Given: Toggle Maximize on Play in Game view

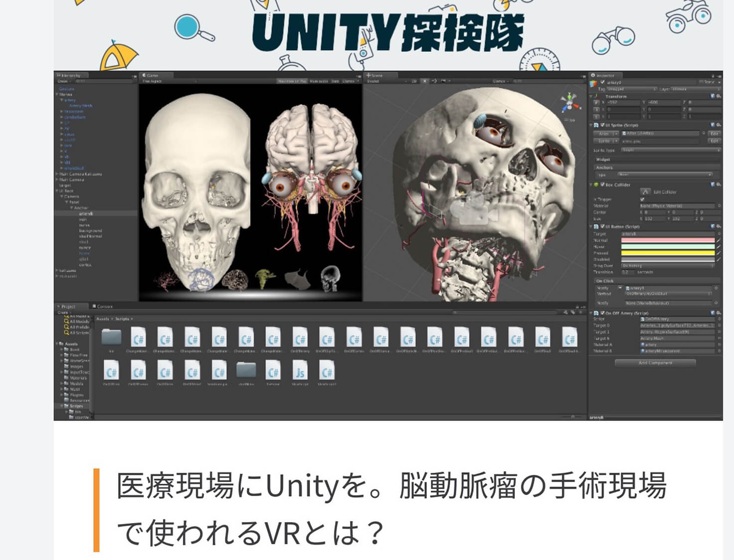Looking at the screenshot, I should (x=292, y=81).
